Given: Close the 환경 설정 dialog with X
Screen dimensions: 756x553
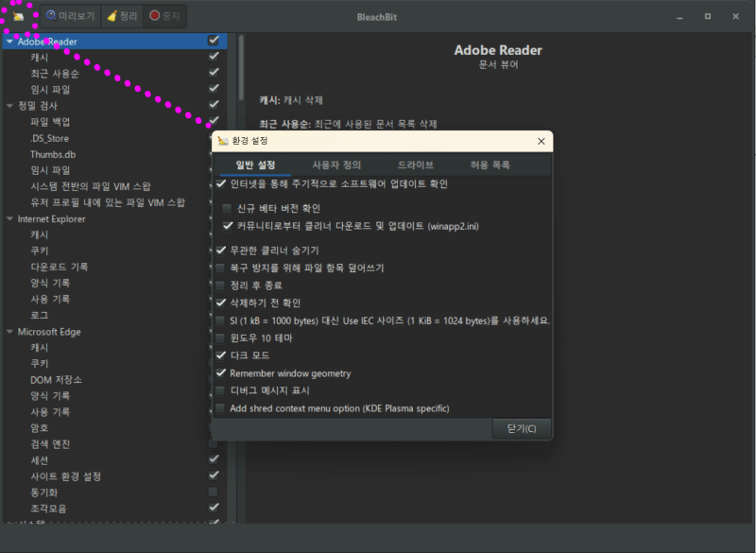Looking at the screenshot, I should coord(541,141).
